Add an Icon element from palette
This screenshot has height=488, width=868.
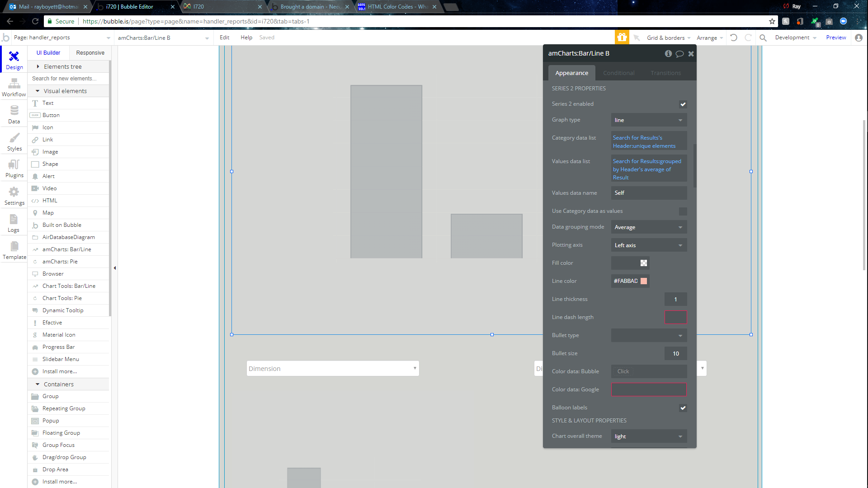[69, 127]
